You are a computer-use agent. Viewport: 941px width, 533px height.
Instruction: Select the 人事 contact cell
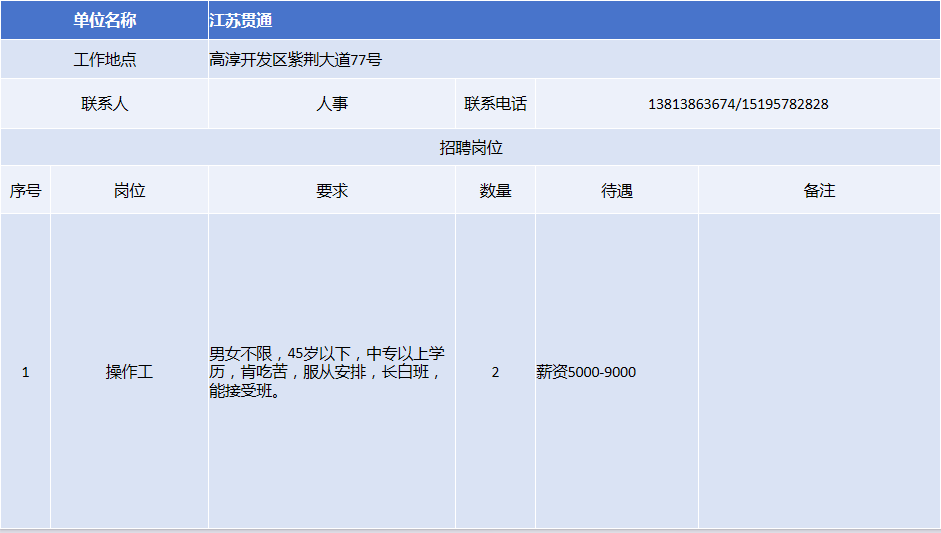click(332, 104)
